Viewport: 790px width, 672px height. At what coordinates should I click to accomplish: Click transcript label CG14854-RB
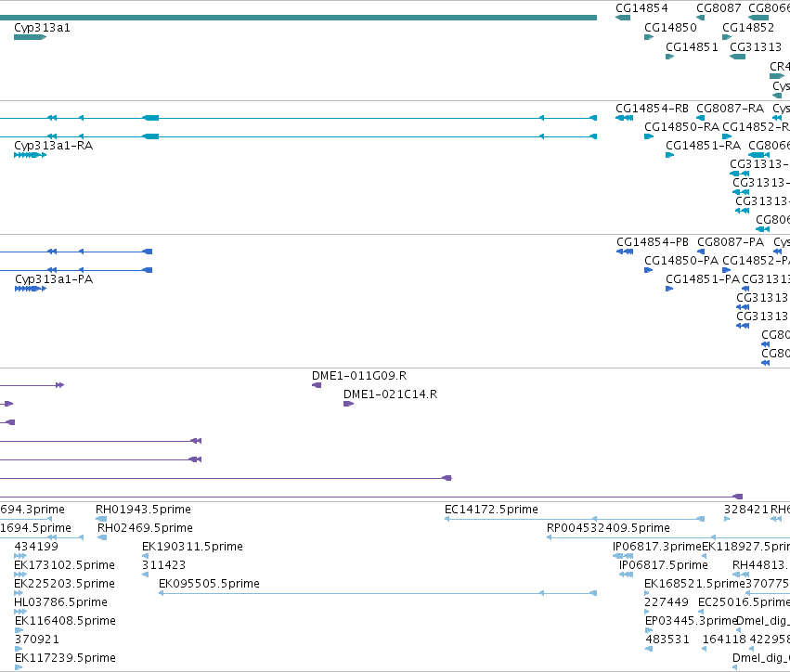(652, 109)
